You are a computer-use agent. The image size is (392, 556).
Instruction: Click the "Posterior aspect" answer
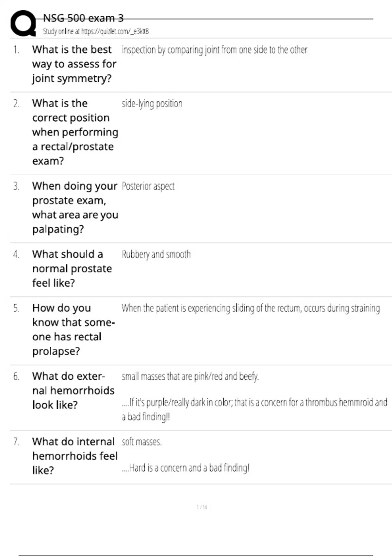[148, 186]
